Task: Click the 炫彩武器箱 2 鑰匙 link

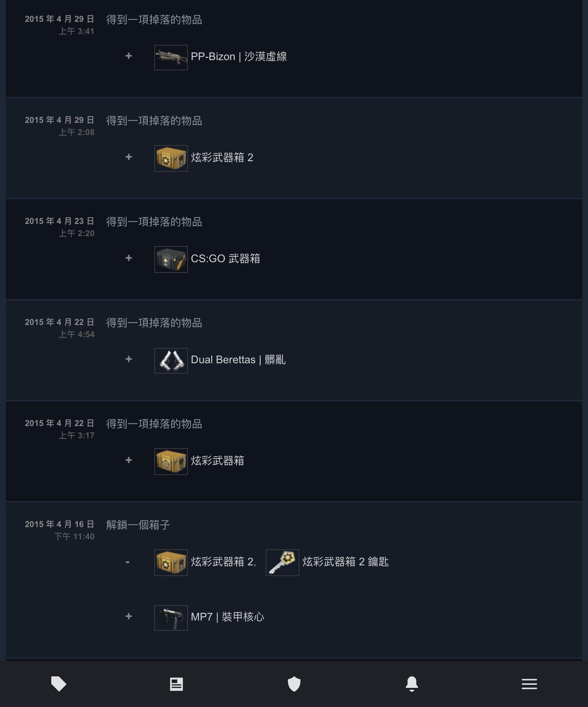Action: (345, 562)
